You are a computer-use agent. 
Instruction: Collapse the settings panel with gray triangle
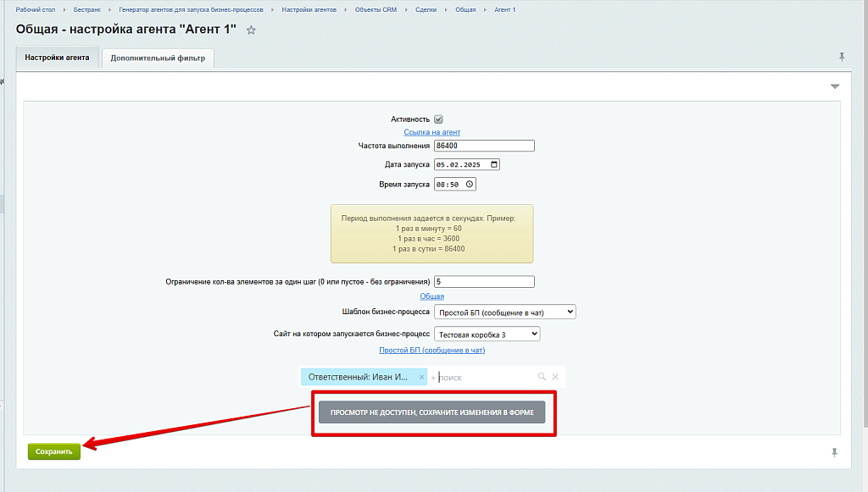coord(835,86)
